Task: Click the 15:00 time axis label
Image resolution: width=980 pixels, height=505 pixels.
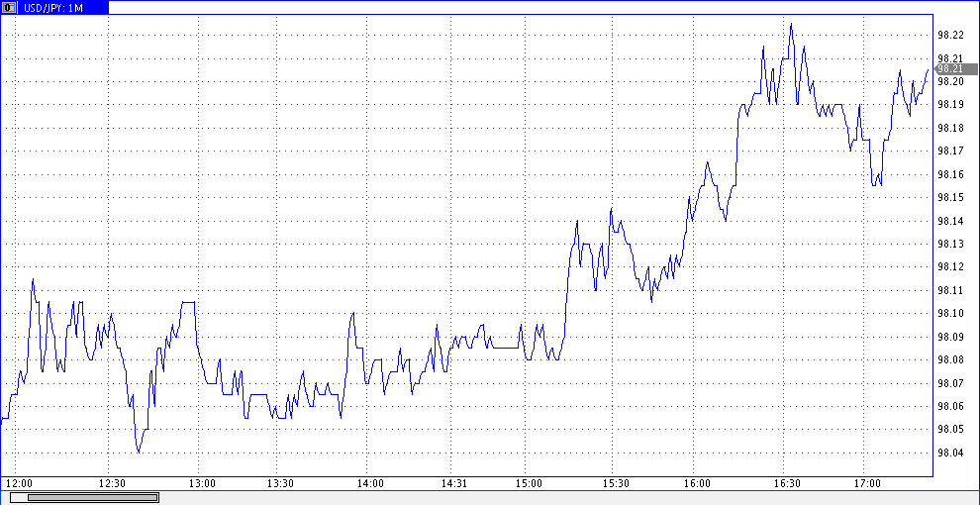Action: [x=529, y=484]
